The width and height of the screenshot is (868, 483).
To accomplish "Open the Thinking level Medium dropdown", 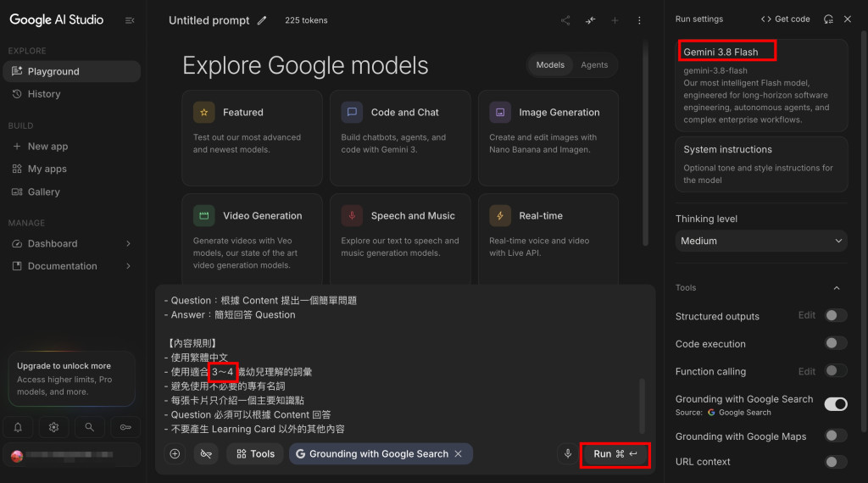I will pyautogui.click(x=761, y=241).
